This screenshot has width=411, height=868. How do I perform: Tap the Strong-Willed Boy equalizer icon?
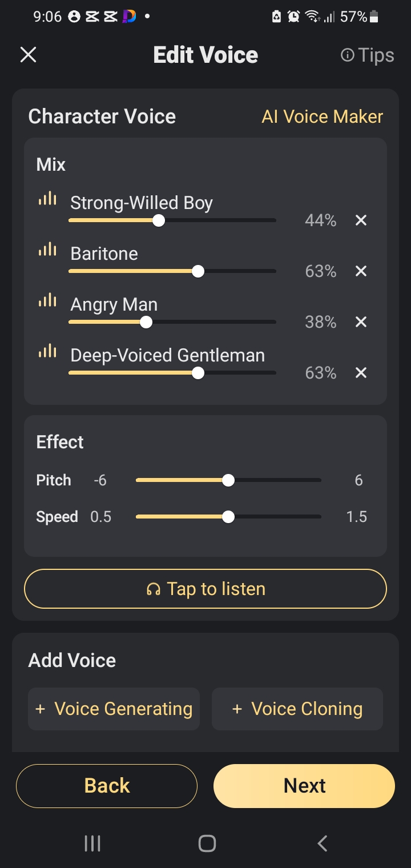(x=47, y=199)
